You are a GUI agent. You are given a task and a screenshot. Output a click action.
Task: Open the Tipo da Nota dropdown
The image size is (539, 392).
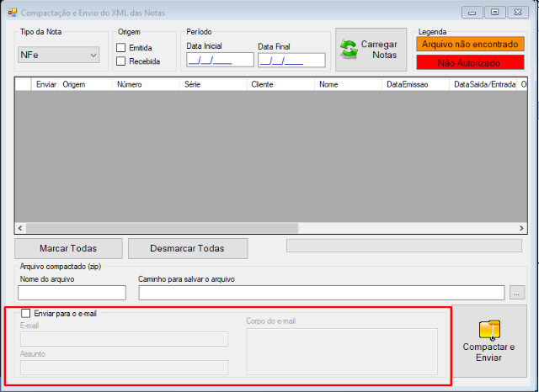58,55
